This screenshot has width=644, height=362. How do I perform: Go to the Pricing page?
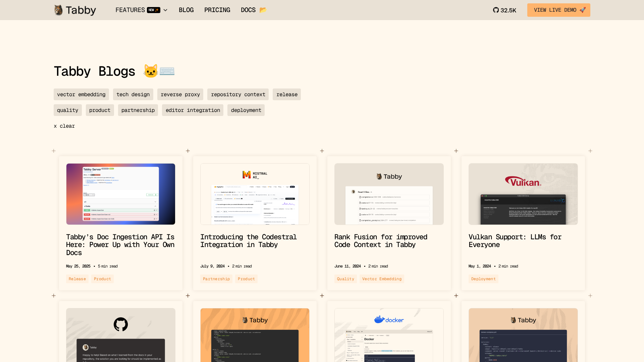[x=217, y=10]
